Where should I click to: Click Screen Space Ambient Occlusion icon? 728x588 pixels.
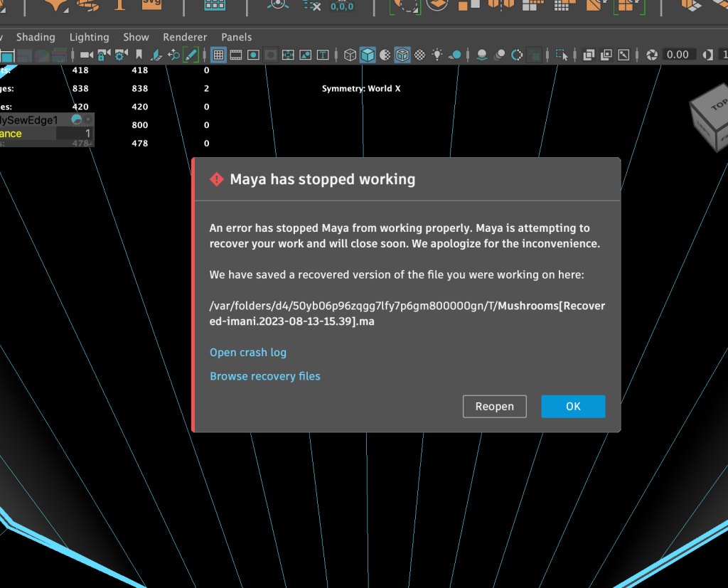(482, 55)
